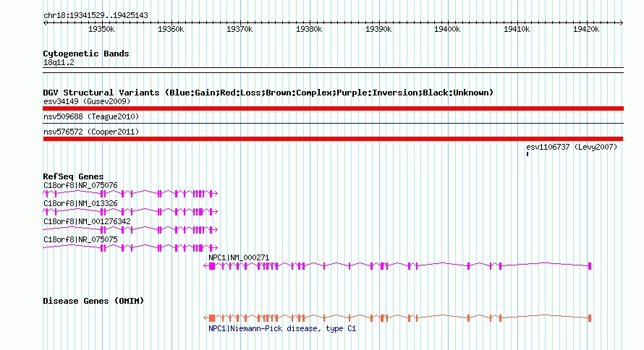Click the DGV Structural Variants track title
The image size is (644, 350).
pyautogui.click(x=268, y=93)
